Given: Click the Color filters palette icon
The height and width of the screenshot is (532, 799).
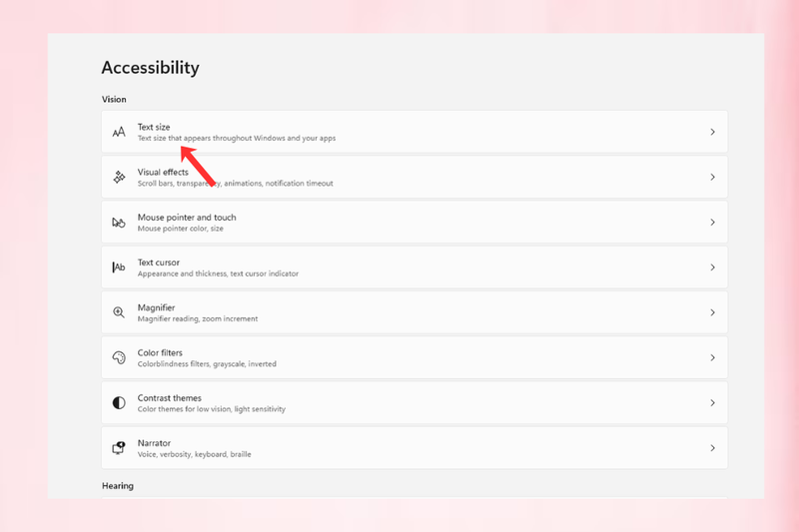Looking at the screenshot, I should click(x=119, y=358).
